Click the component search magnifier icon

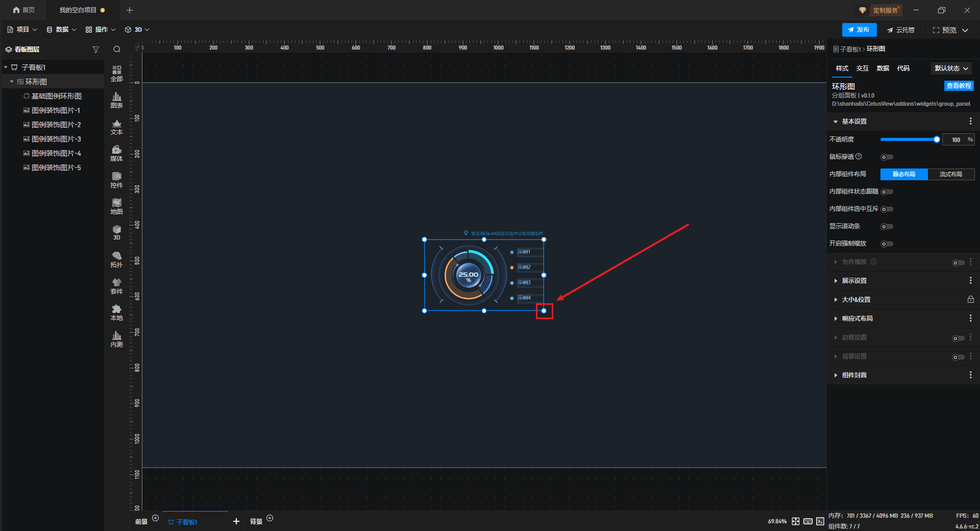(117, 50)
